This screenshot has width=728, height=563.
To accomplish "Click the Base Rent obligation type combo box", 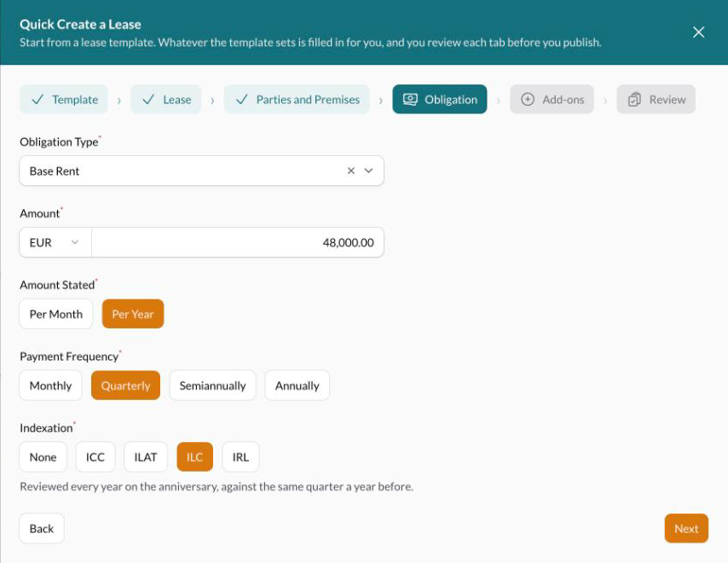I will [201, 171].
